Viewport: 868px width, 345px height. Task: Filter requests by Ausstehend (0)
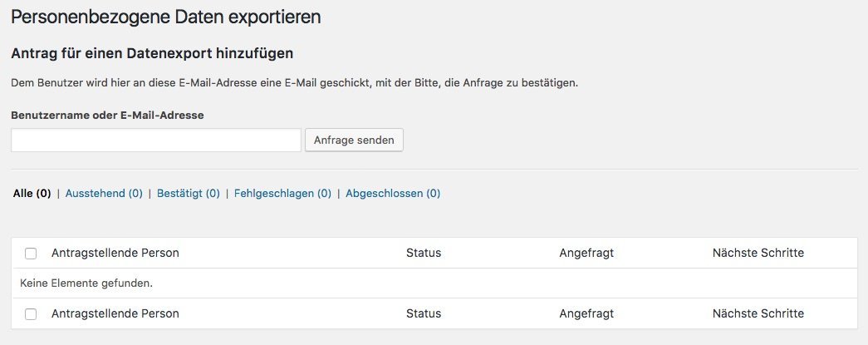(x=104, y=193)
